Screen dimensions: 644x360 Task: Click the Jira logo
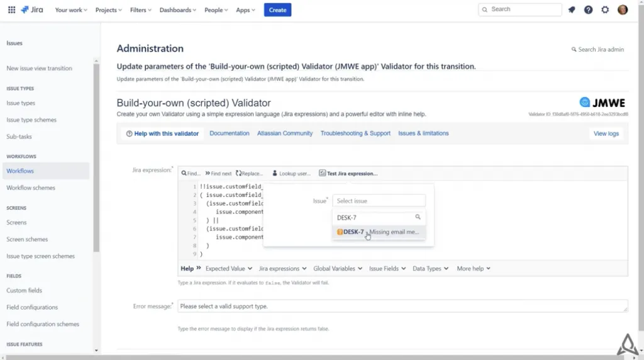click(x=32, y=10)
